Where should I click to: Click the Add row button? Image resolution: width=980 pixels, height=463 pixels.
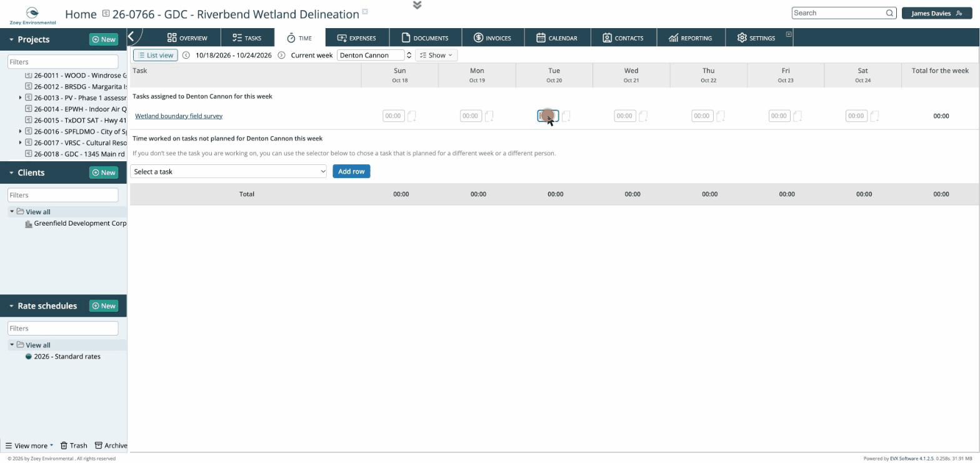click(x=351, y=172)
